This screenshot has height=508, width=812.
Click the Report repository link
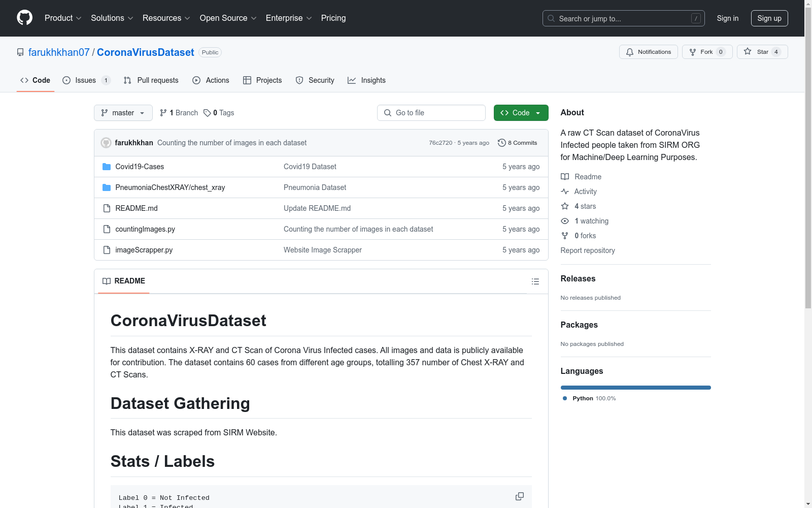click(588, 250)
